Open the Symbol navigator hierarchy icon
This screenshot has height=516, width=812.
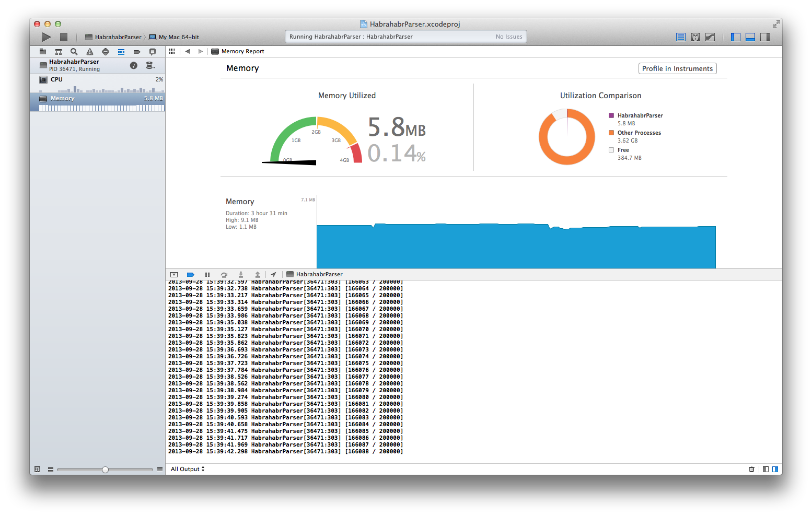(x=59, y=52)
